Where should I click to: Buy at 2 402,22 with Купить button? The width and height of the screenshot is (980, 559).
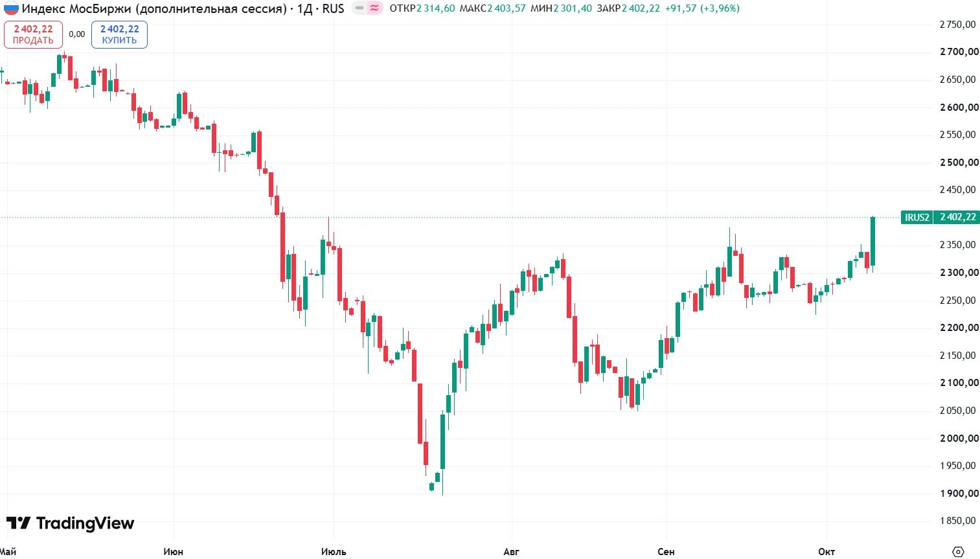click(119, 34)
